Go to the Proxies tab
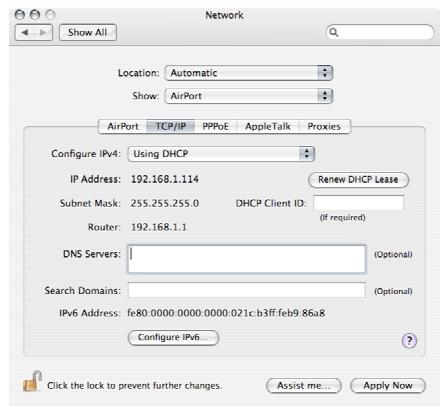The image size is (443, 406). 324,126
